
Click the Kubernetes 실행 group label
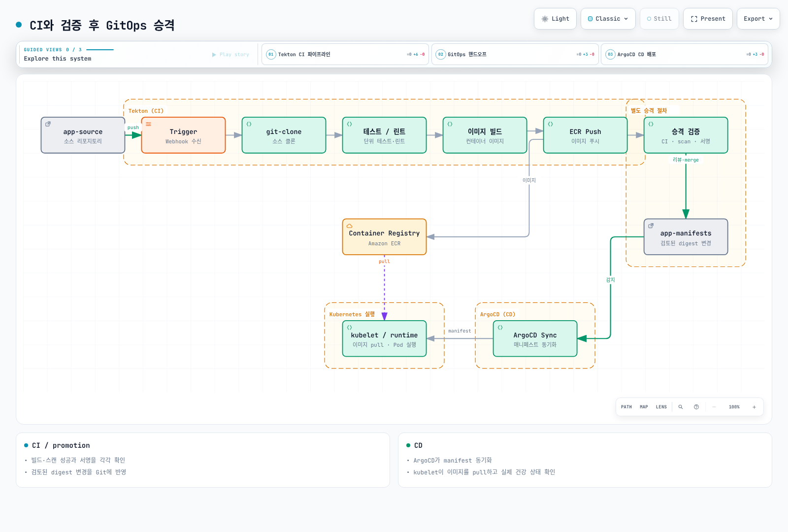pyautogui.click(x=352, y=314)
